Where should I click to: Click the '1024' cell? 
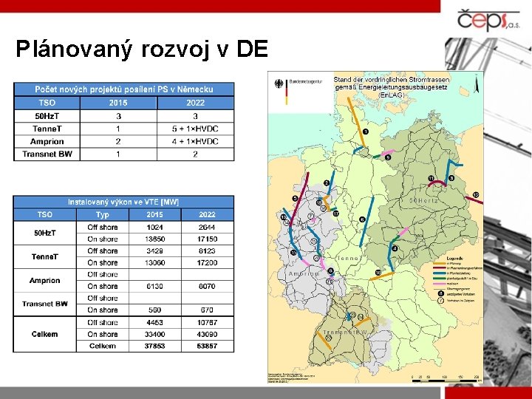coord(154,228)
